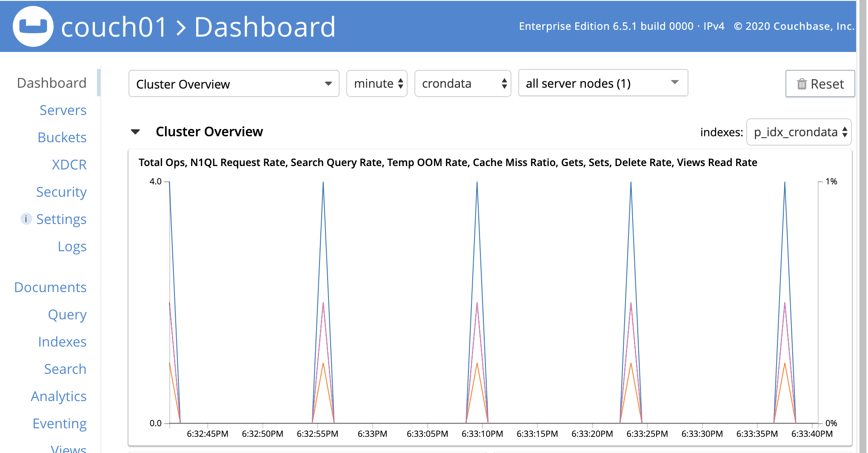Click the Cluster Overview section heading

click(209, 132)
